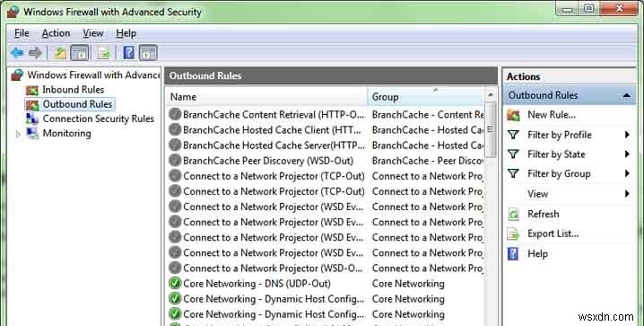Close the Windows Firewall window

pos(620,8)
